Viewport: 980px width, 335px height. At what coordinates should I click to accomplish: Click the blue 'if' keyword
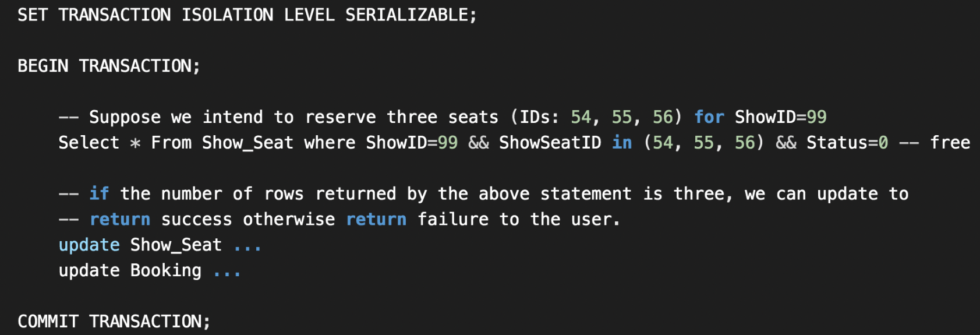coord(99,193)
